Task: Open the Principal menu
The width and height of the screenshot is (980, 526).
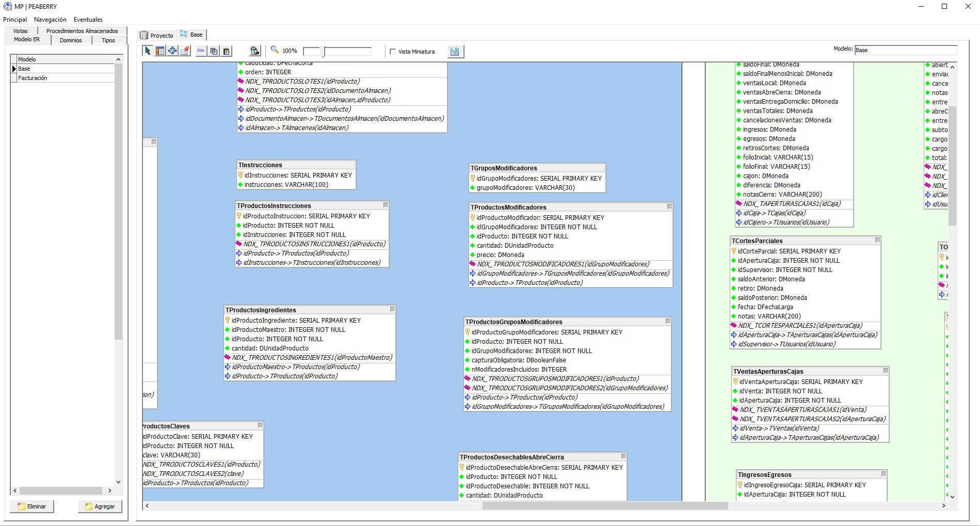Action: pos(15,20)
